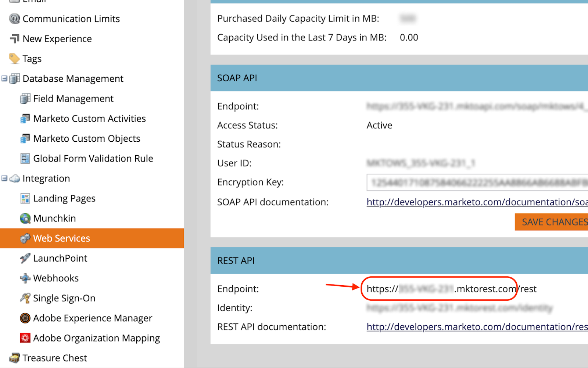Click the Adobe Organization Mapping red icon
The width and height of the screenshot is (588, 368).
pyautogui.click(x=25, y=338)
